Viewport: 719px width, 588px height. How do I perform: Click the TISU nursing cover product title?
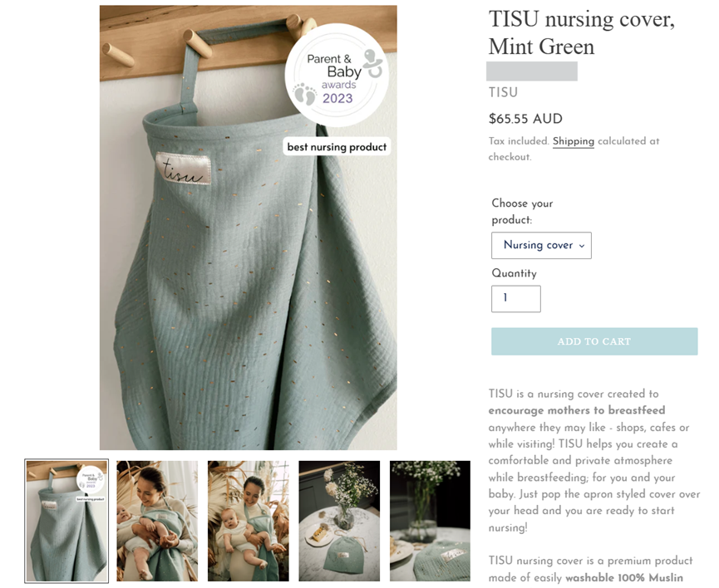[582, 32]
